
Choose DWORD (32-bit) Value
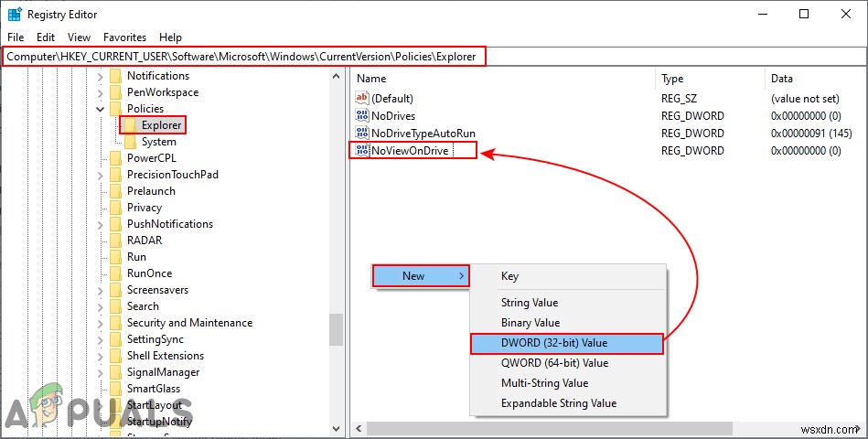coord(567,343)
